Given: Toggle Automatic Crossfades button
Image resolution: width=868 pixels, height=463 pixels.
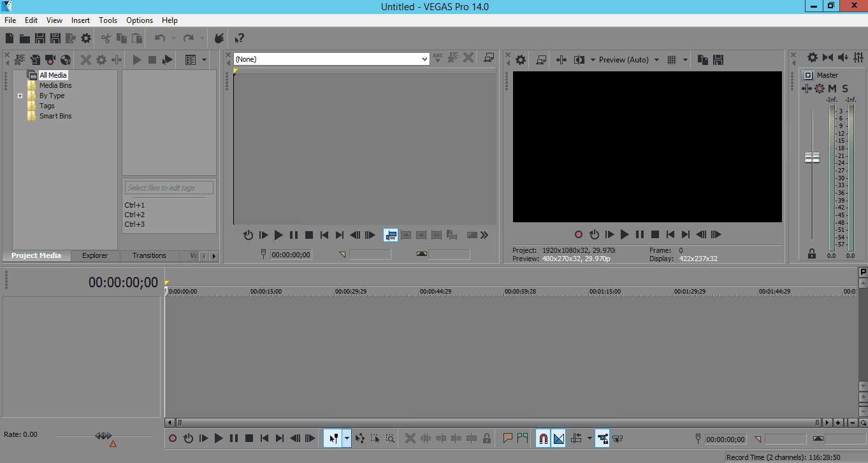Looking at the screenshot, I should [558, 438].
